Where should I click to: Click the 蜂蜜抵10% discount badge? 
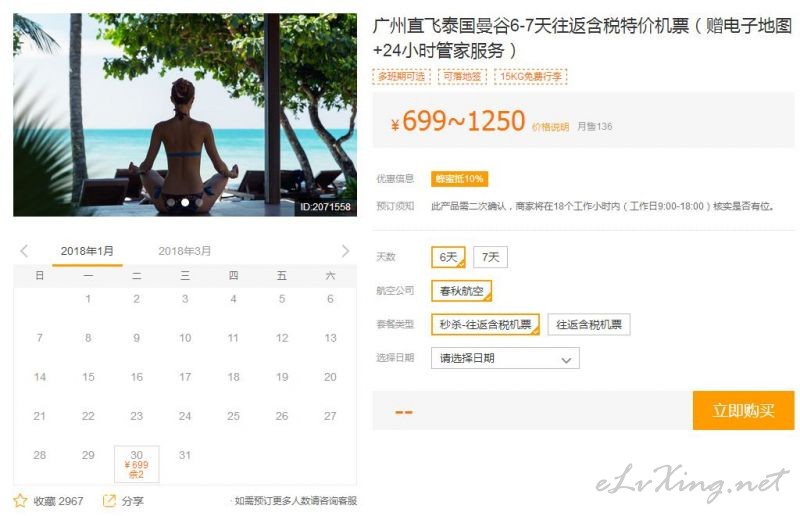click(x=459, y=179)
